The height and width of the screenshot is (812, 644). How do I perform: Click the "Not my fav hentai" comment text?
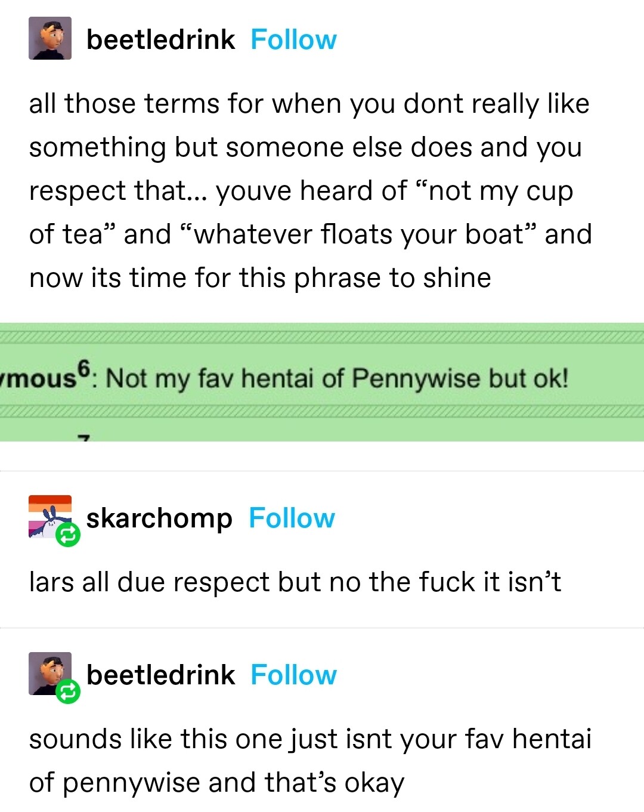point(337,378)
